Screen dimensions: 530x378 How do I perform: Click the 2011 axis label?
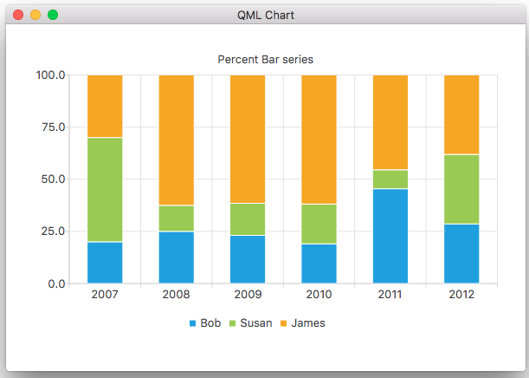click(390, 294)
